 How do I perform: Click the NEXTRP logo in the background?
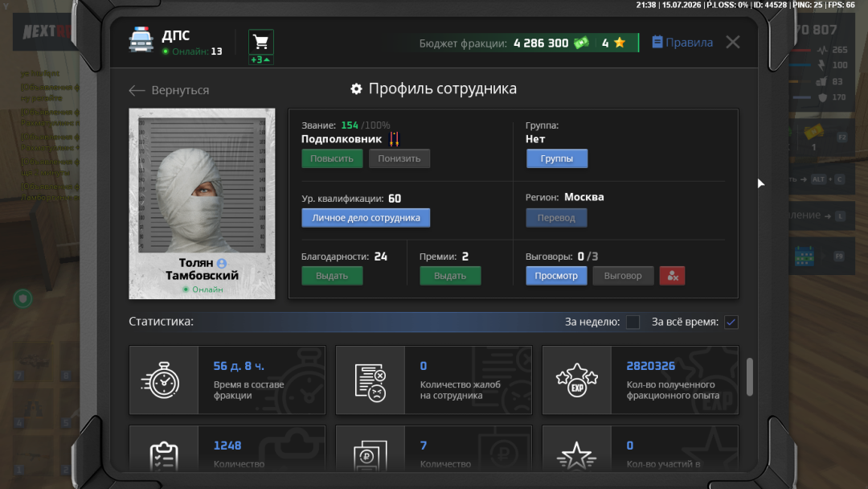pos(47,31)
